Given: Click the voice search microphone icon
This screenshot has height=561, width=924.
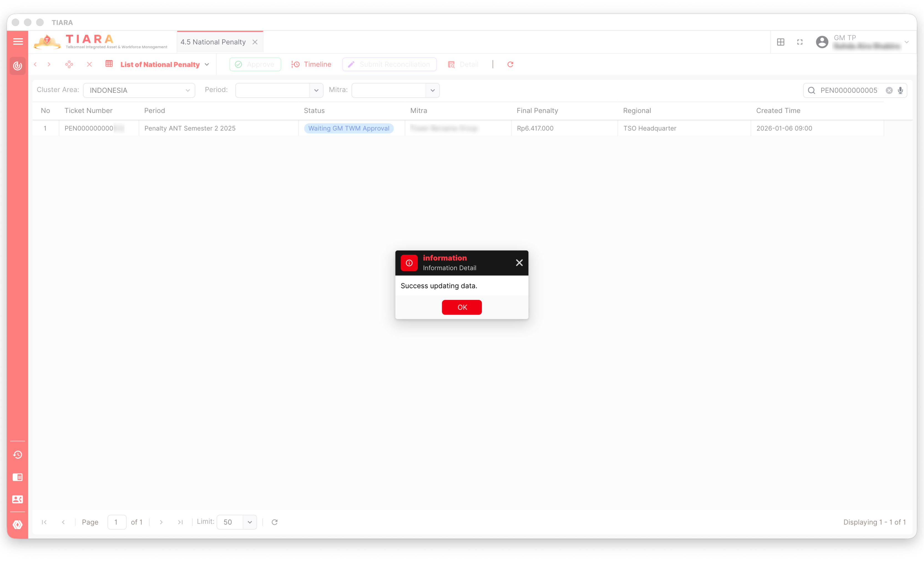Looking at the screenshot, I should pyautogui.click(x=900, y=90).
